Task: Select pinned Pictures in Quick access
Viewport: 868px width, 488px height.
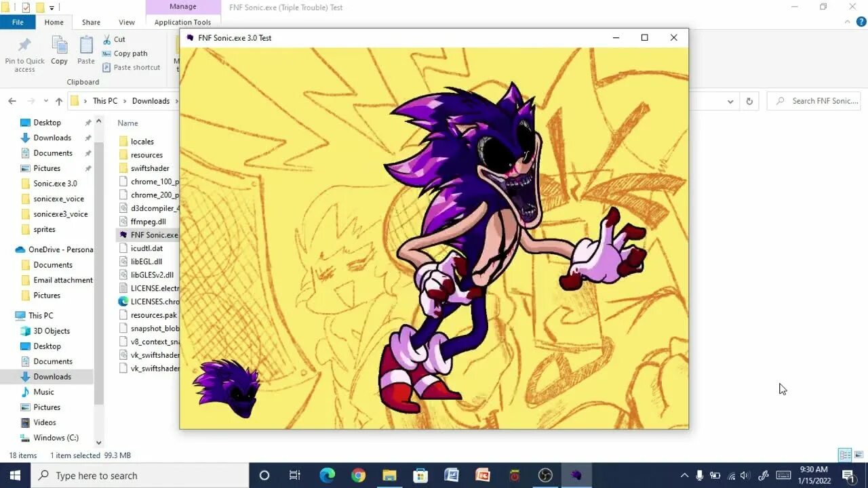Action: pos(47,168)
